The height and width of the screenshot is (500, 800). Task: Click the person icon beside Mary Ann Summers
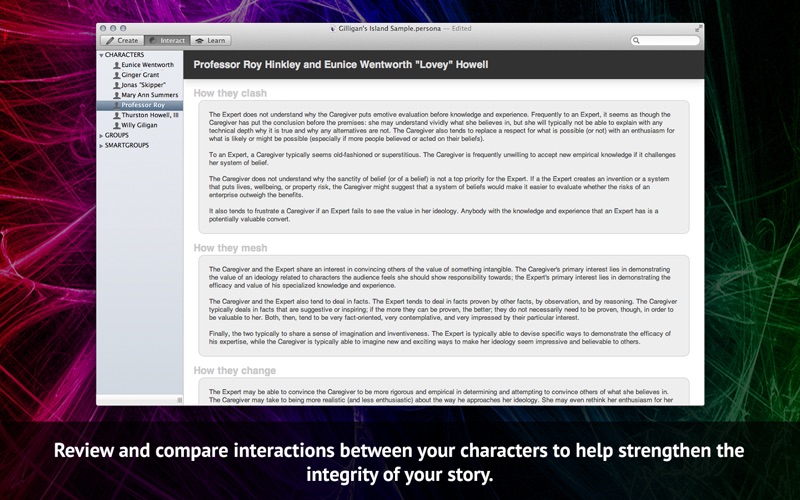117,95
